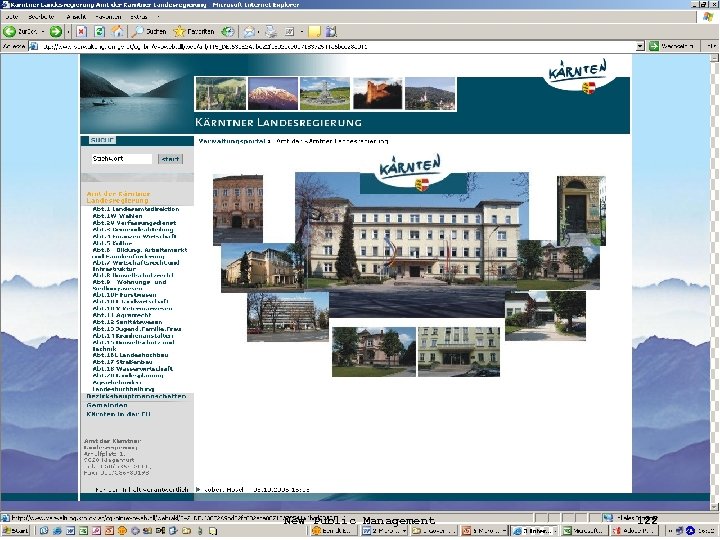The height and width of the screenshot is (540, 720).
Task: Open the help question mark menu
Action: pyautogui.click(x=158, y=17)
